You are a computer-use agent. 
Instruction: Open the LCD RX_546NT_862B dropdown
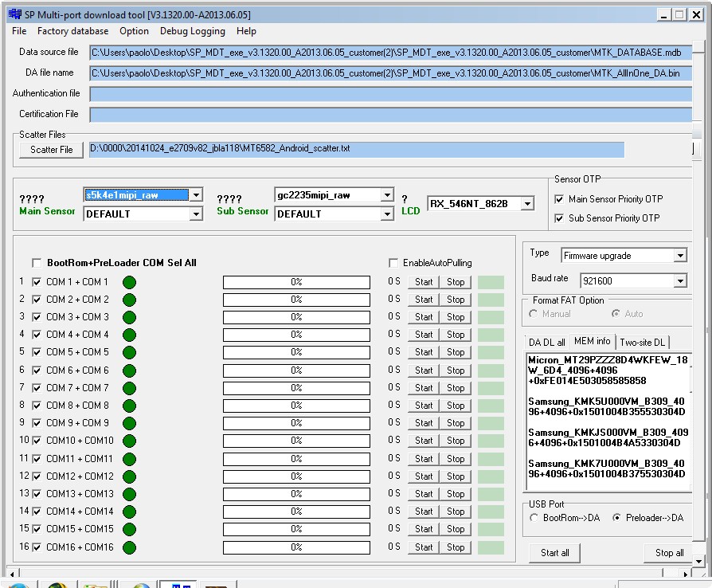click(x=527, y=204)
